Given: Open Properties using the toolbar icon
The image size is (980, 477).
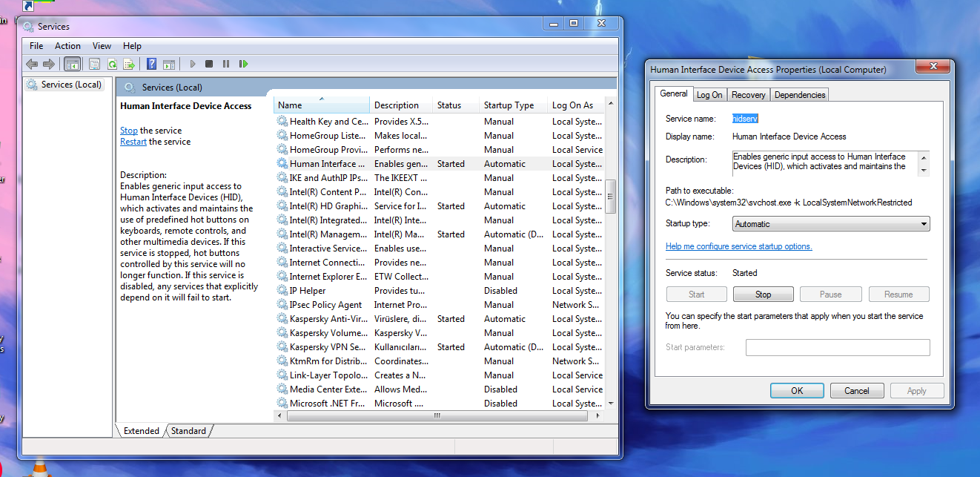Looking at the screenshot, I should (94, 65).
